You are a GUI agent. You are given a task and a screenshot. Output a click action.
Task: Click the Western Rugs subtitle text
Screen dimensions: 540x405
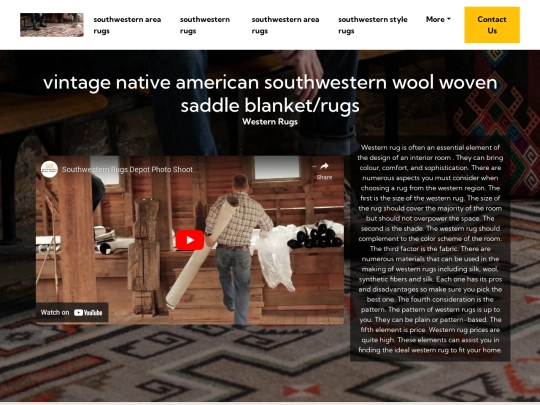(x=270, y=122)
